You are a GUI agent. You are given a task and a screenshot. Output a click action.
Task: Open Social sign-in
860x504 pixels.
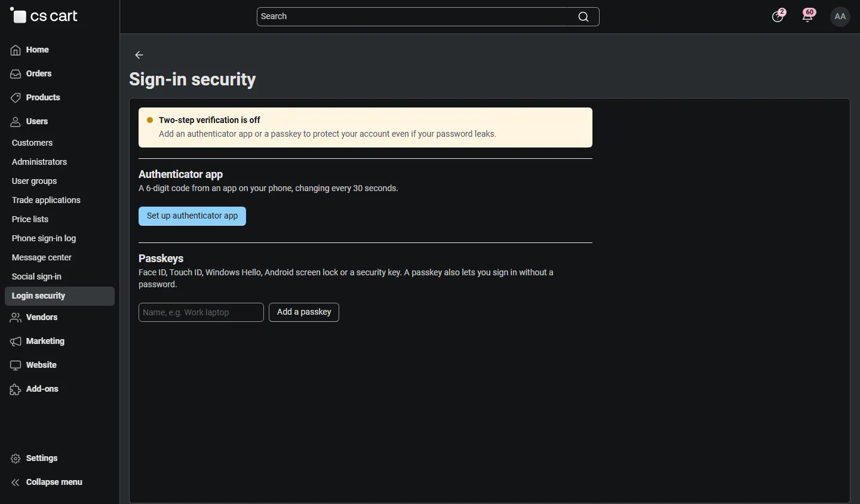click(36, 277)
